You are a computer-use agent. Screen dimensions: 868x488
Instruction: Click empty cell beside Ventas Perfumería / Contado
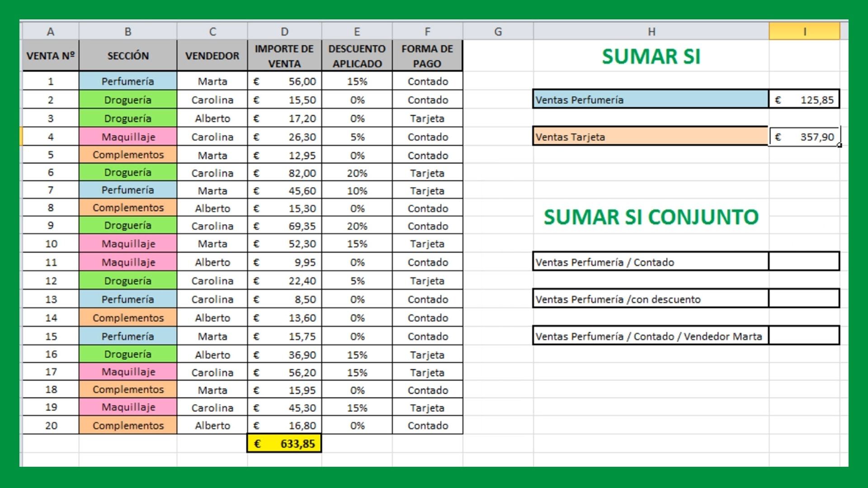pyautogui.click(x=804, y=262)
